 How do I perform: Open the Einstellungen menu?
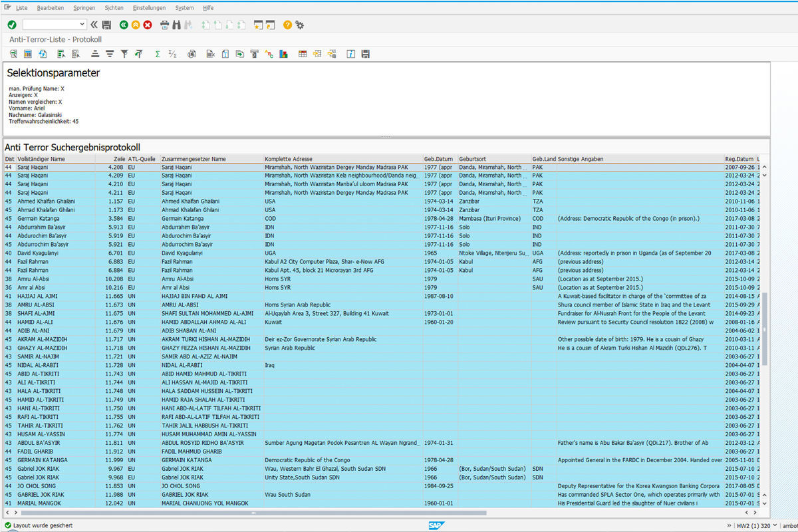click(150, 8)
